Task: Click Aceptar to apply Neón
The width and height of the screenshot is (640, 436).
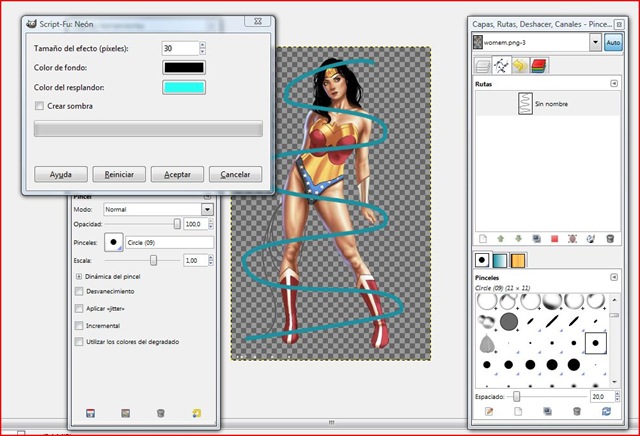Action: (x=177, y=174)
